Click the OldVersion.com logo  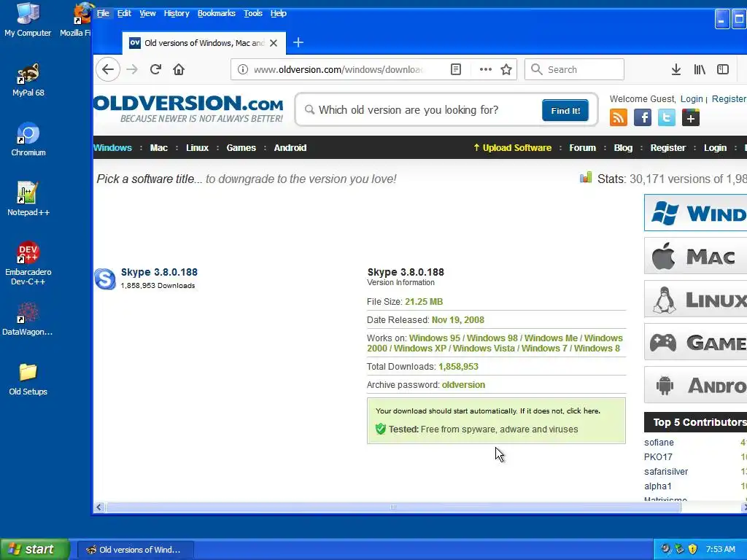pyautogui.click(x=189, y=109)
